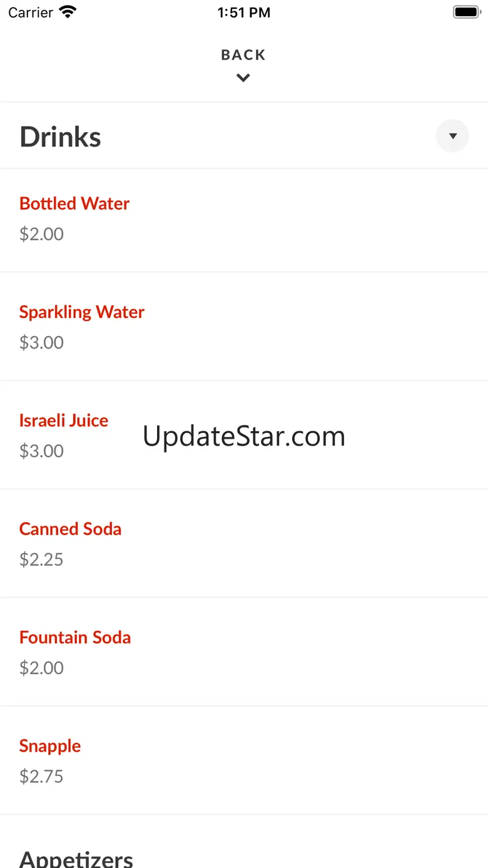
Task: Click the battery icon in status bar
Action: click(465, 13)
